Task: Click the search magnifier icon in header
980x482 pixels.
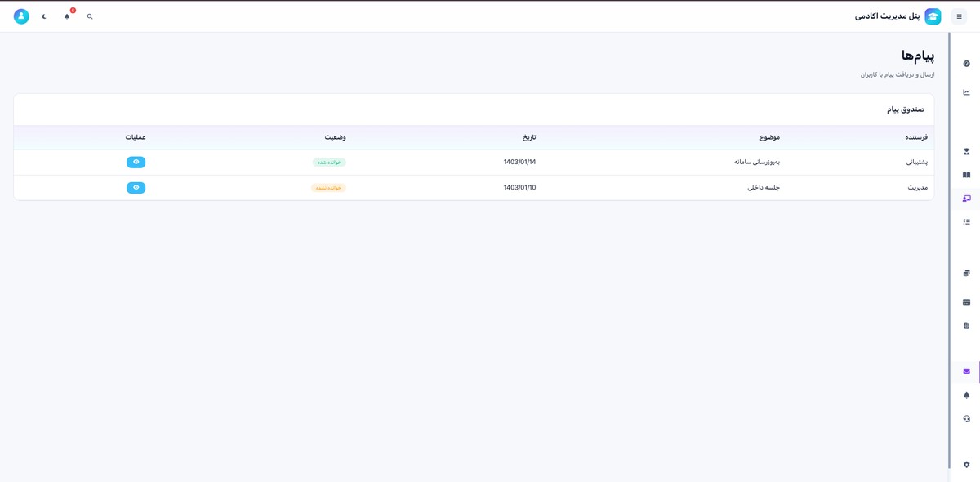Action: [x=90, y=16]
